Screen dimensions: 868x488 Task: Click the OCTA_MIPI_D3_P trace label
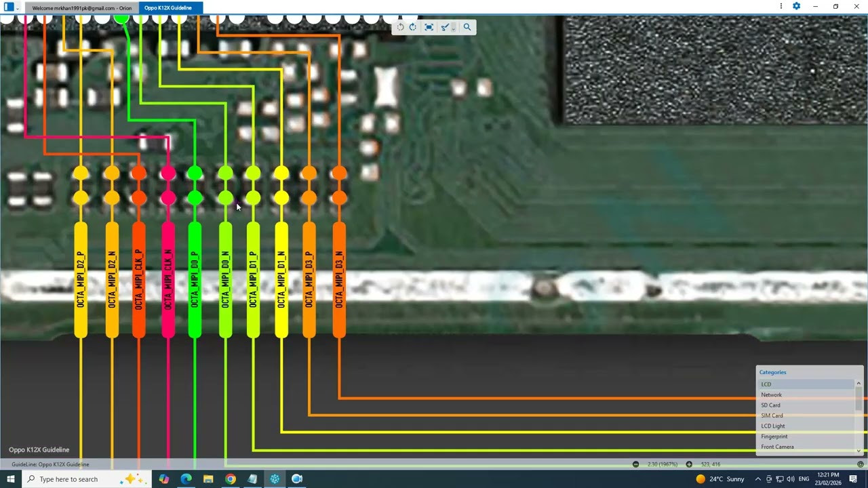[309, 279]
